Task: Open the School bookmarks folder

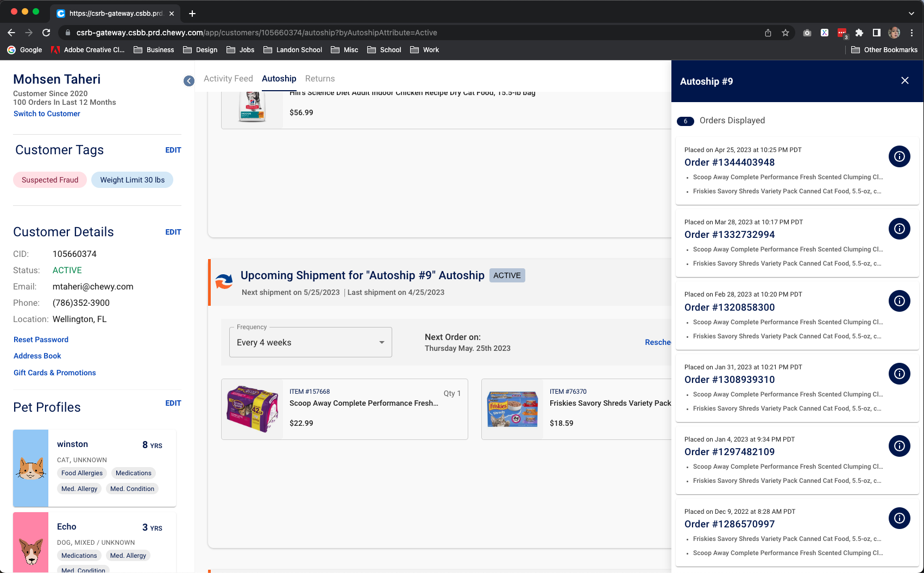Action: 384,49
